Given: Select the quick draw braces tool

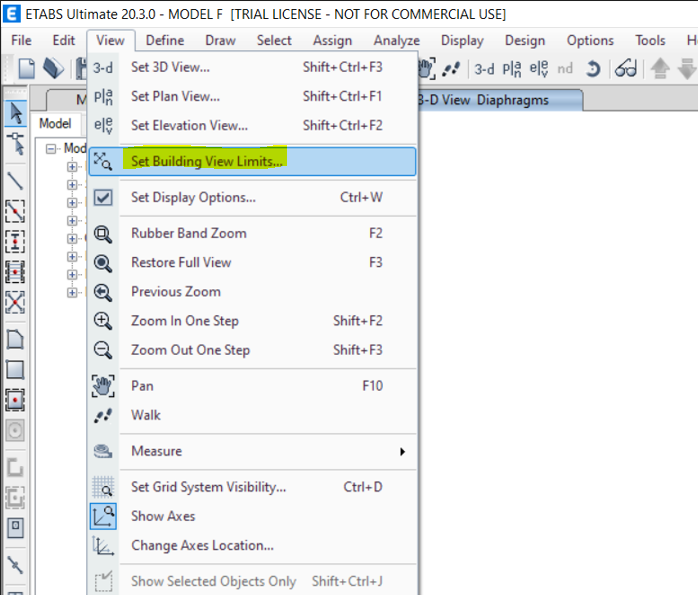Looking at the screenshot, I should [x=15, y=302].
